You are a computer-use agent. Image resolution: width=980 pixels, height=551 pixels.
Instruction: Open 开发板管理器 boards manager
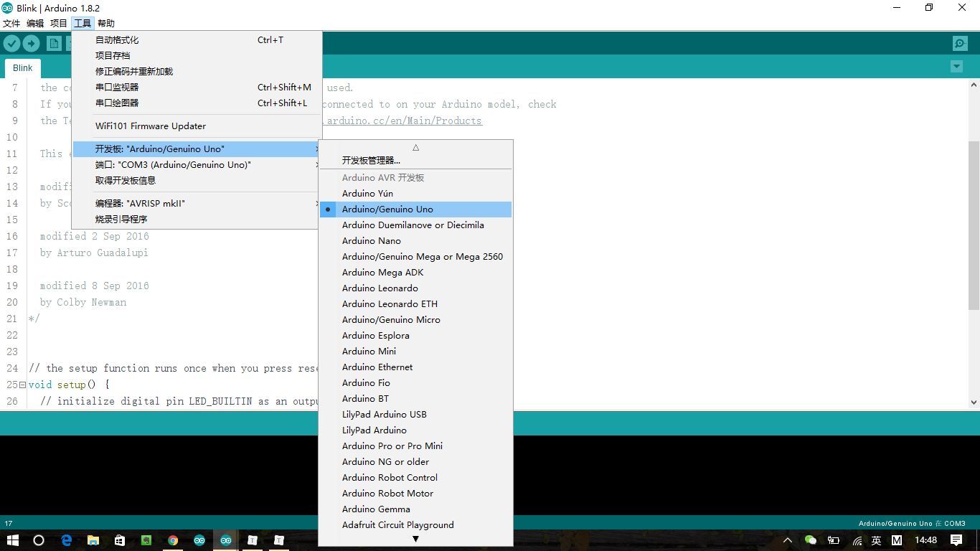(x=415, y=161)
